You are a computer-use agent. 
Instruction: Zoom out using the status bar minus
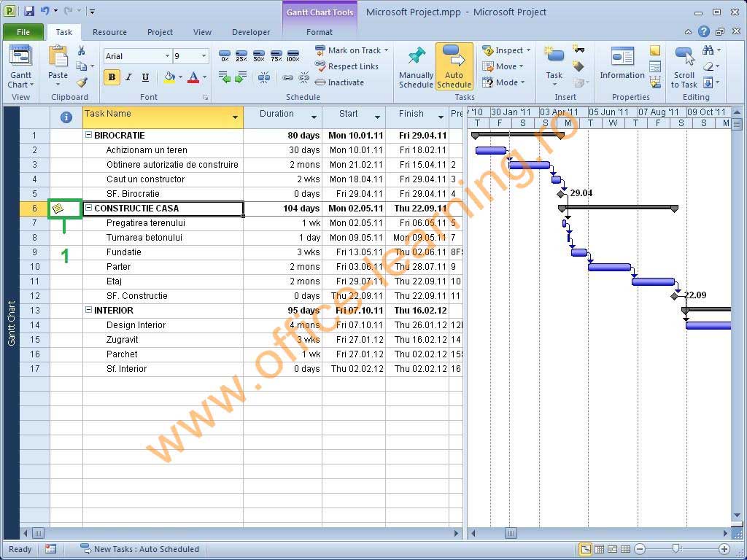pos(640,549)
